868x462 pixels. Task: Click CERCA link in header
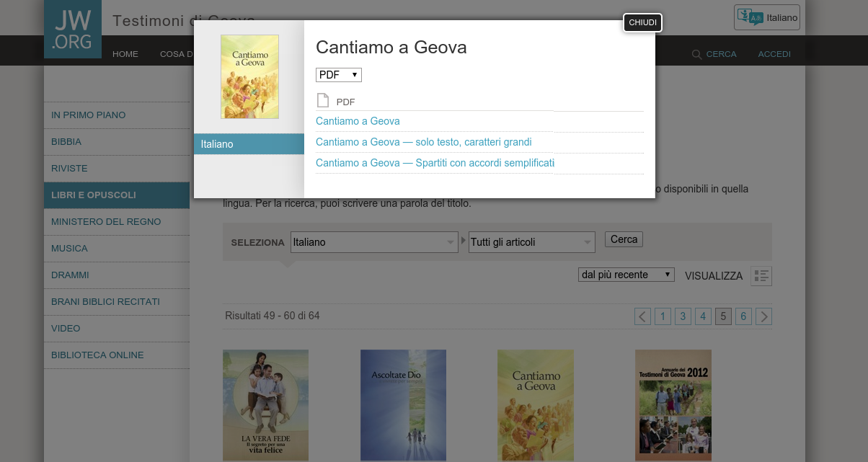(x=722, y=54)
